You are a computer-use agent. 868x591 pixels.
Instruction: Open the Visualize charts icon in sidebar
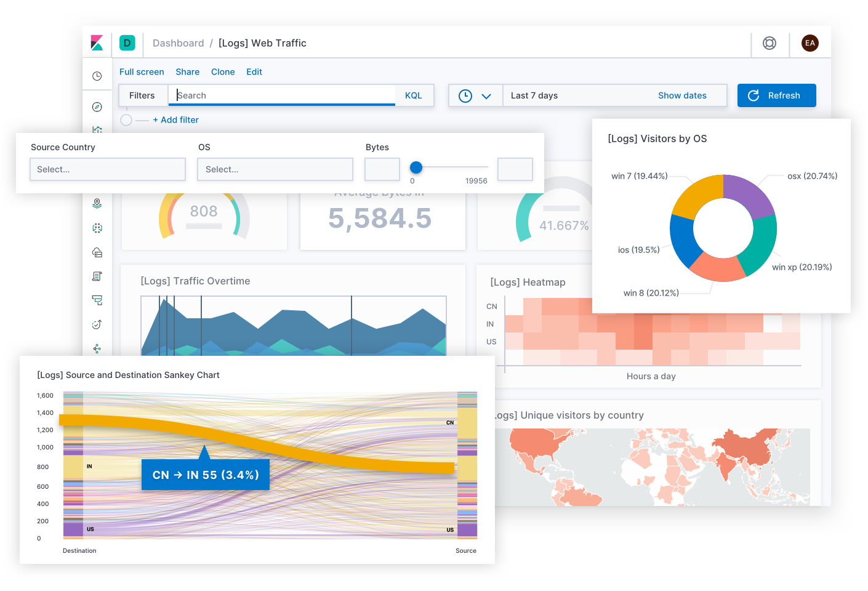[x=97, y=130]
